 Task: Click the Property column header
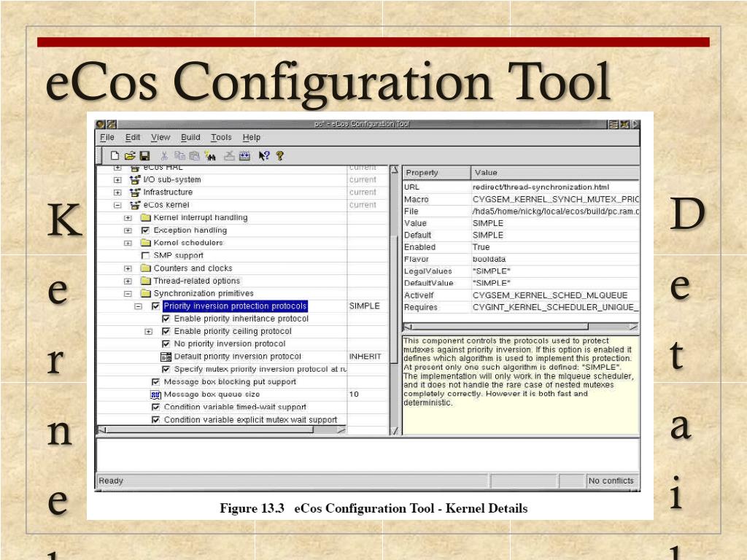coord(437,173)
